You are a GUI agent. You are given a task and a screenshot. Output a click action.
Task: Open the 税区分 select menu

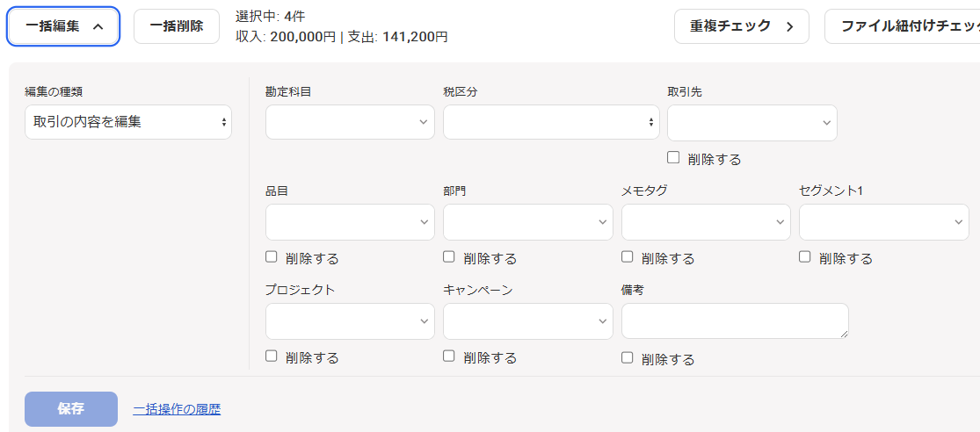coord(551,122)
